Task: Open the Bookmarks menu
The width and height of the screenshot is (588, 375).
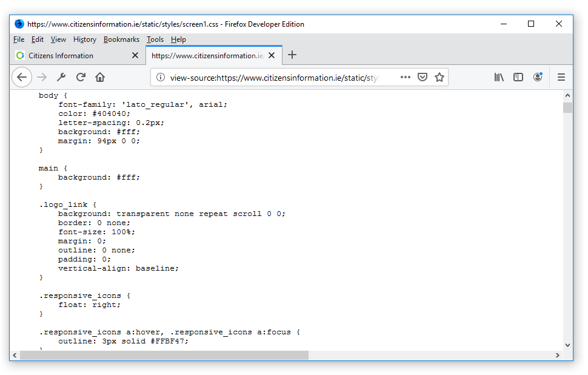Action: (121, 39)
